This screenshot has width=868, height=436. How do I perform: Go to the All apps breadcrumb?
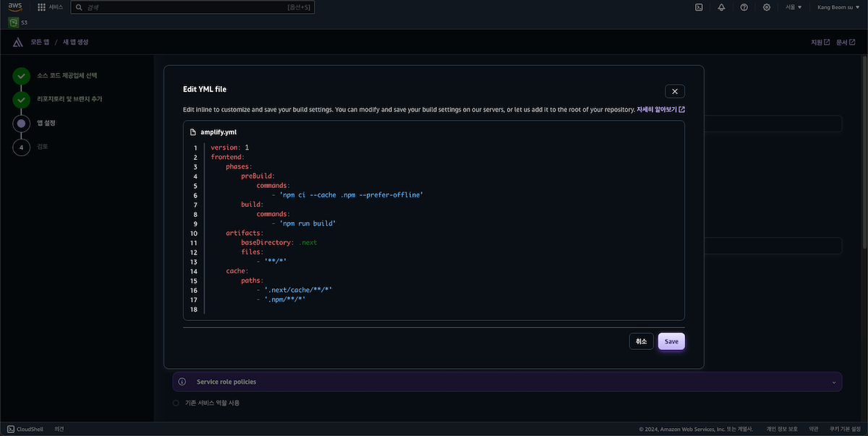pos(40,43)
